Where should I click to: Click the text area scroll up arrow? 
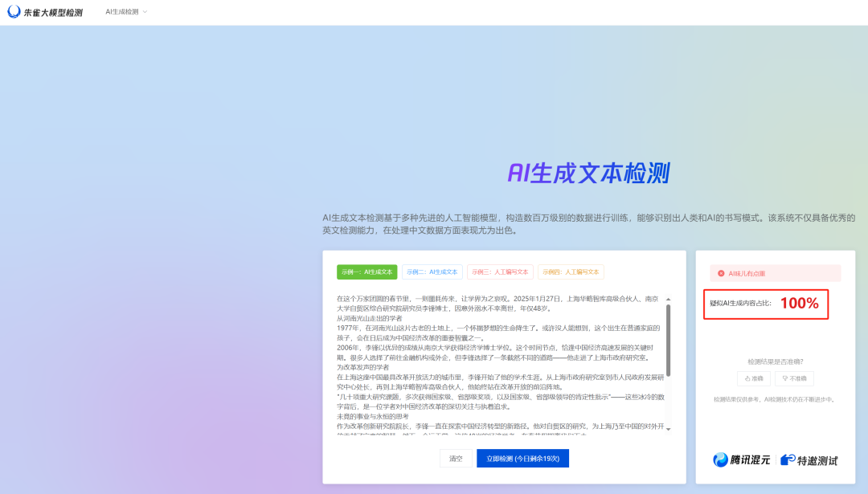[667, 298]
